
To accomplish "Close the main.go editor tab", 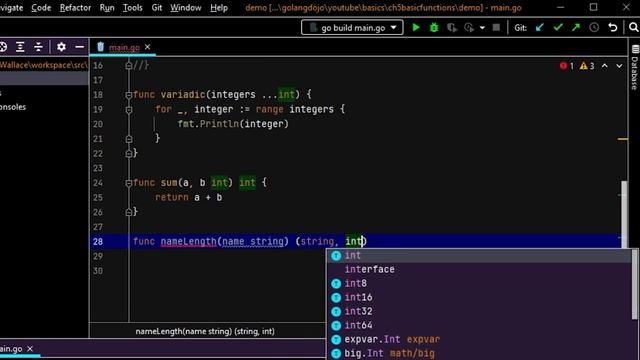I will [x=147, y=47].
